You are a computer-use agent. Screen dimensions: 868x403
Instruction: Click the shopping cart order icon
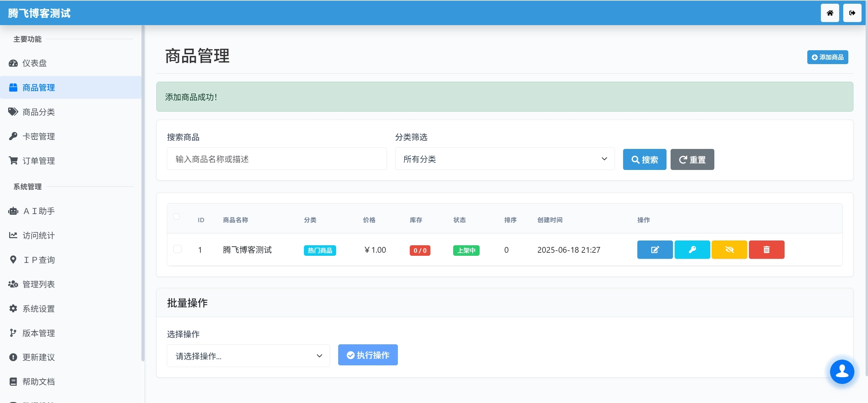[x=13, y=160]
